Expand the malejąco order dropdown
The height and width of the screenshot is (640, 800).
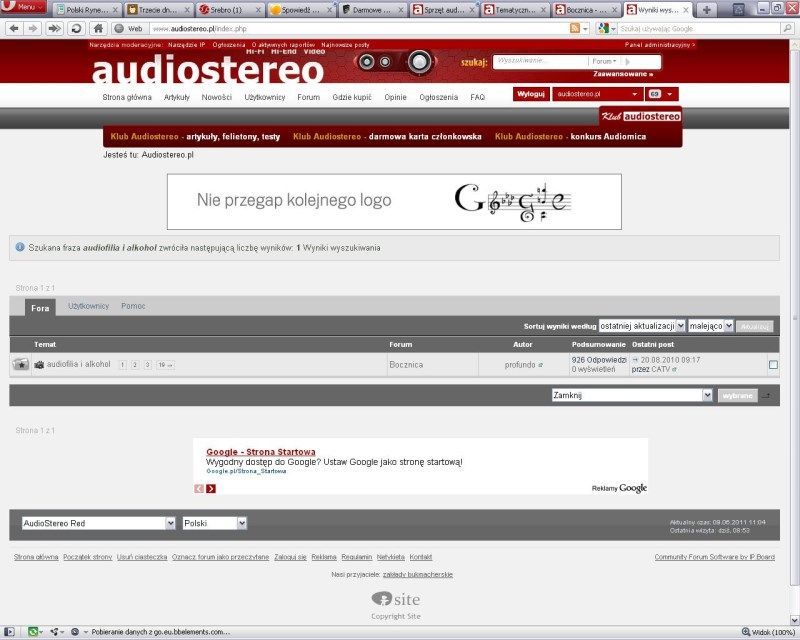pos(711,326)
